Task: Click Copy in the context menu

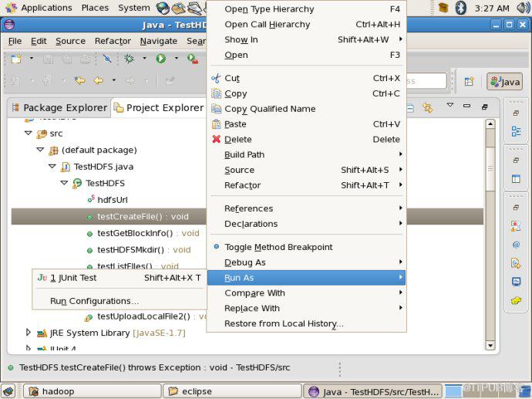Action: point(307,93)
